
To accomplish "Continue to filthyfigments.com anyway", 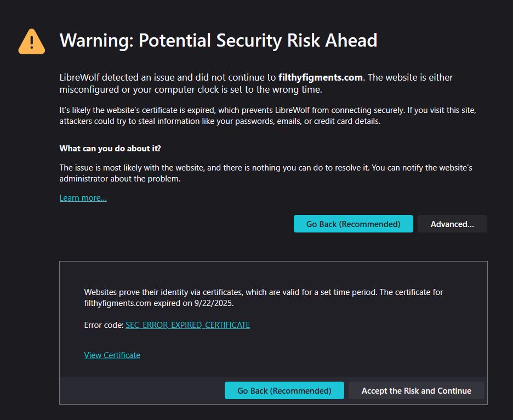I will point(416,390).
